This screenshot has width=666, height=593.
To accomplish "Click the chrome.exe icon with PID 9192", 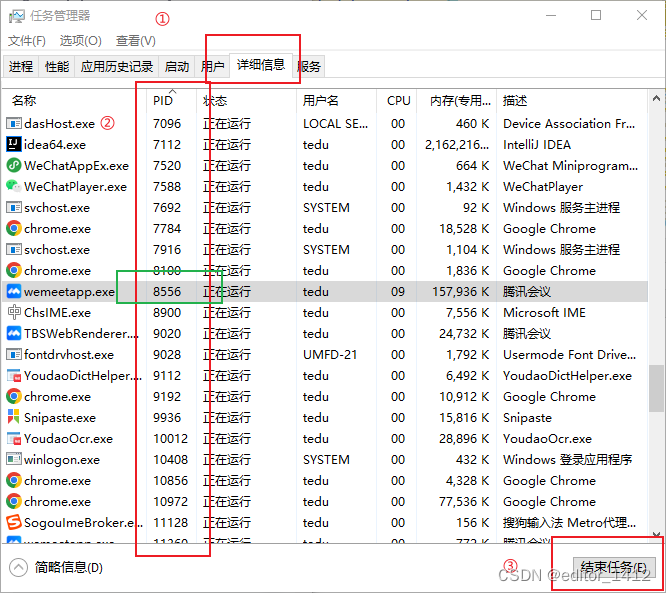I will [14, 396].
